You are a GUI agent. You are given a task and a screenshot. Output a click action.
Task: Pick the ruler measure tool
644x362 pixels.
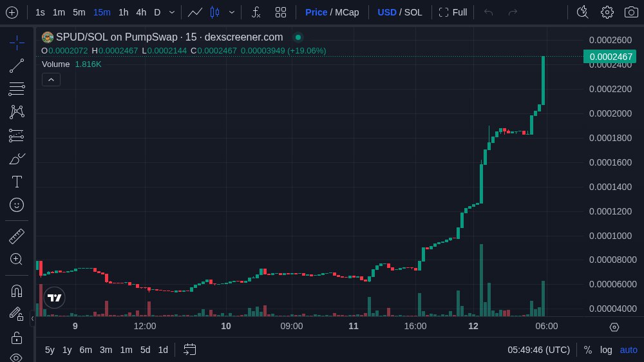pos(17,236)
